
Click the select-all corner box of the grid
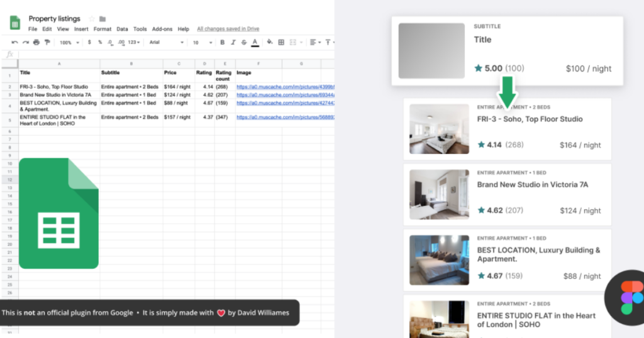tap(10, 63)
